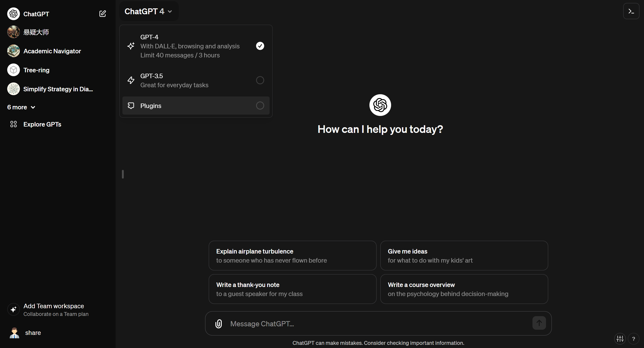This screenshot has width=644, height=348.
Task: Open the terminal prompt icon top right
Action: [x=631, y=11]
